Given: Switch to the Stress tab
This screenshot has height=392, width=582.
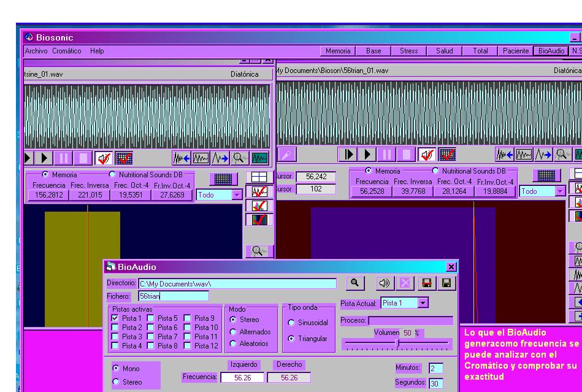Looking at the screenshot, I should (408, 51).
